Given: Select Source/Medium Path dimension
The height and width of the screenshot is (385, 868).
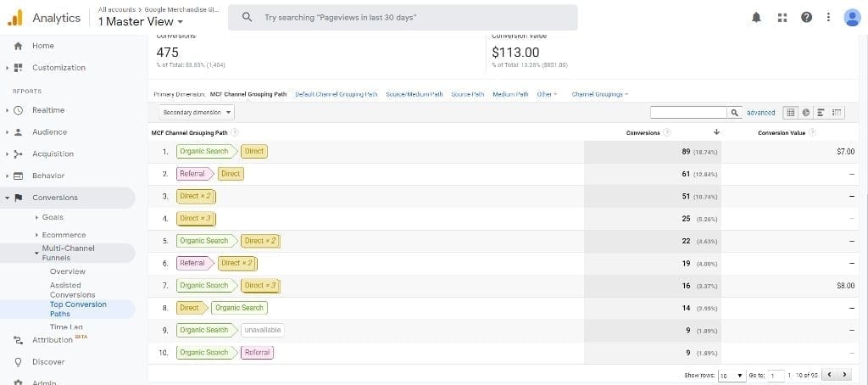Looking at the screenshot, I should tap(414, 94).
